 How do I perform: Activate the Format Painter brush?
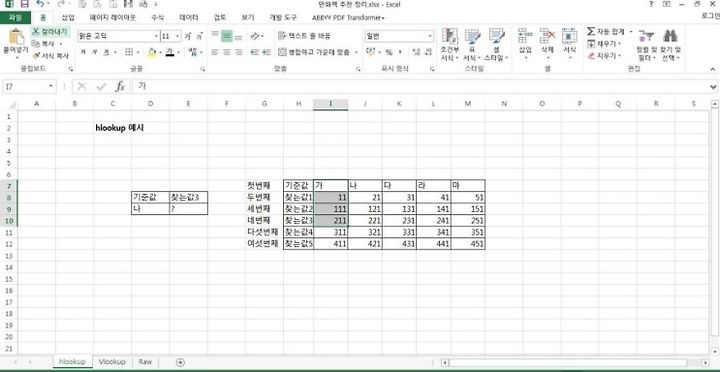tap(50, 56)
